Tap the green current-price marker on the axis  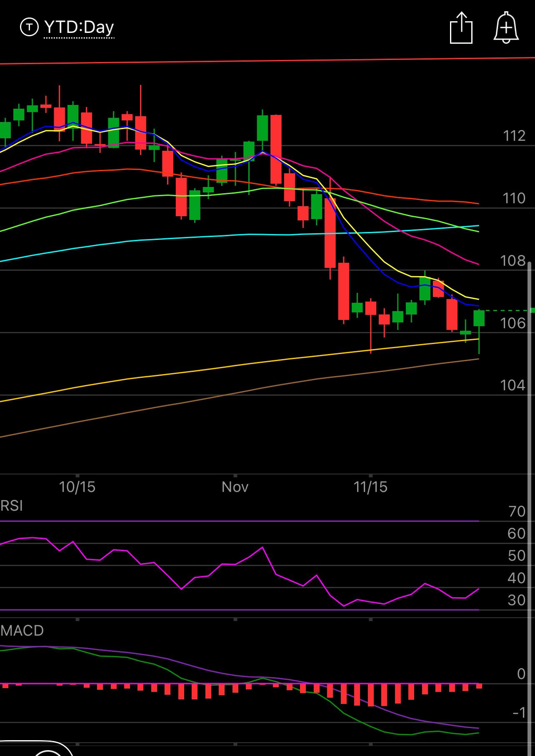coord(532,310)
